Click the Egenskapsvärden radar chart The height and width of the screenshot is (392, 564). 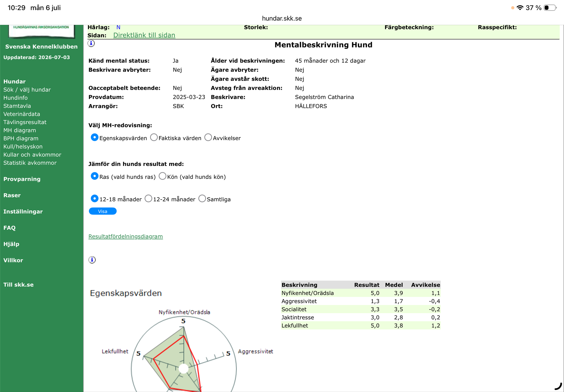[184, 354]
